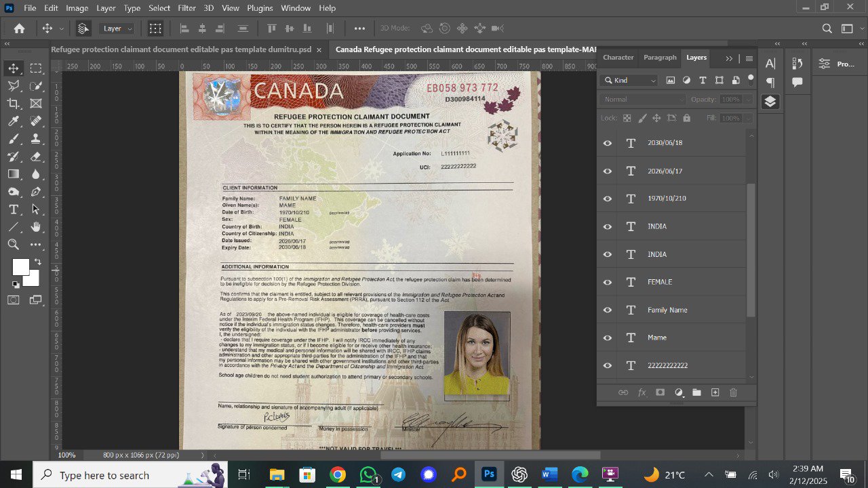Select the Dodge tool
The height and width of the screenshot is (488, 868).
pyautogui.click(x=14, y=192)
